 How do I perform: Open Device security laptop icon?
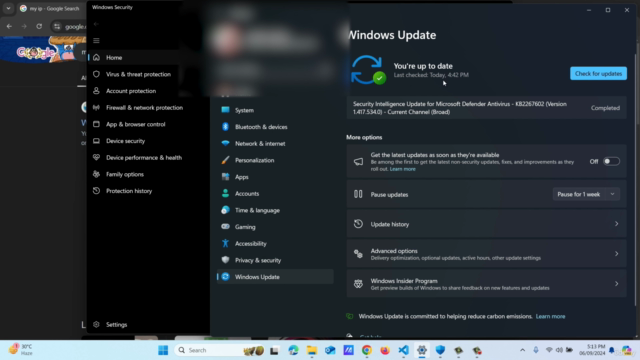(x=96, y=141)
